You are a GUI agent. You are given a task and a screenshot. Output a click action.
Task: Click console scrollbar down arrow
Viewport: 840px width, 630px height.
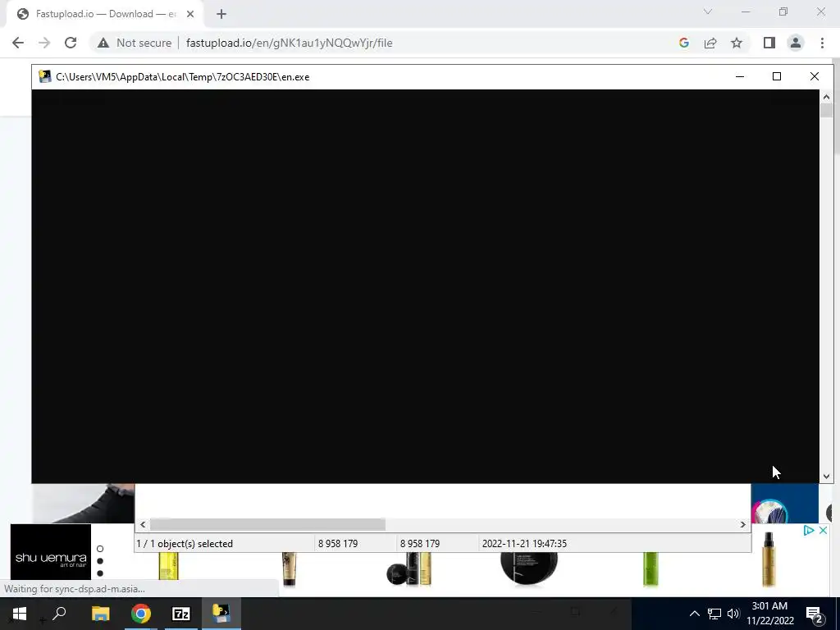[x=826, y=476]
